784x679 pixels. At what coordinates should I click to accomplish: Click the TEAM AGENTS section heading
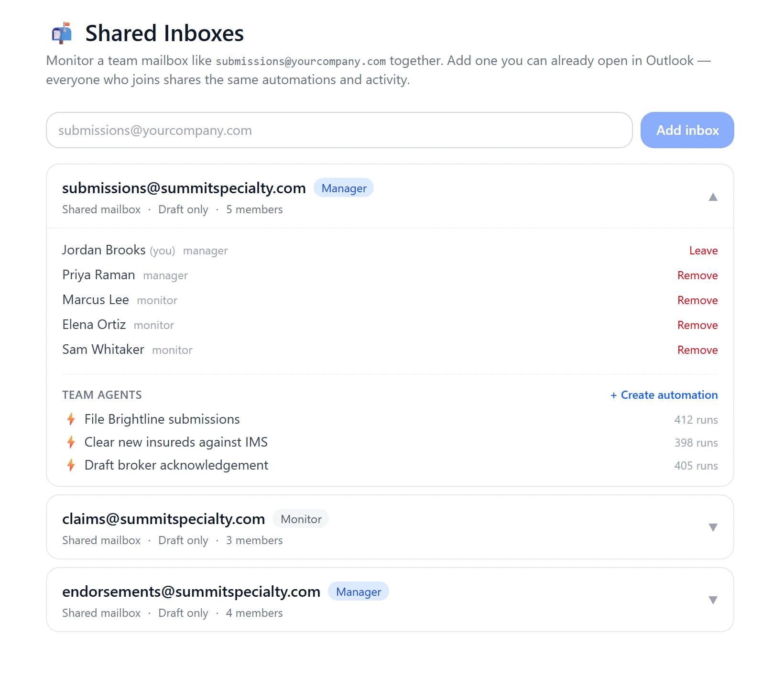pyautogui.click(x=102, y=395)
